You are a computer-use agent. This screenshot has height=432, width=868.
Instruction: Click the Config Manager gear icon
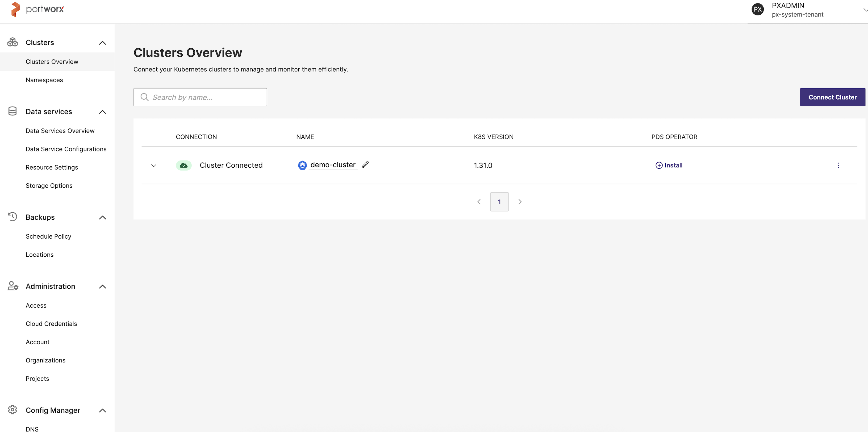click(x=12, y=410)
